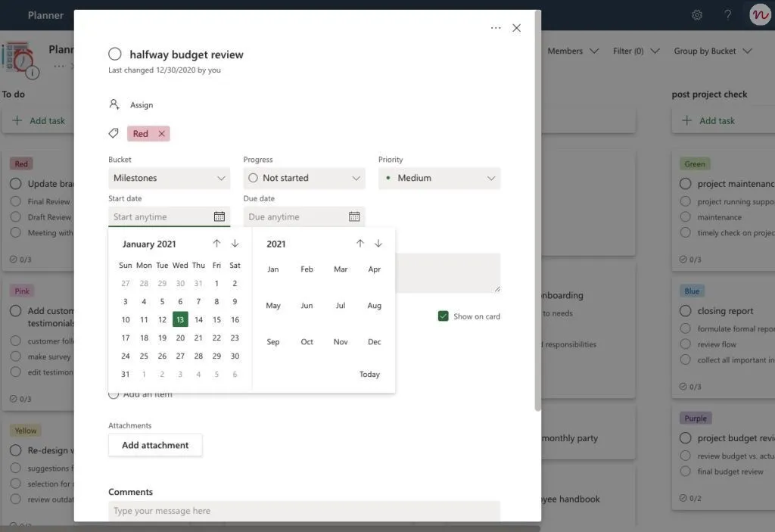Screen dimensions: 775x532
Task: Remove the Red label with X
Action: (162, 133)
